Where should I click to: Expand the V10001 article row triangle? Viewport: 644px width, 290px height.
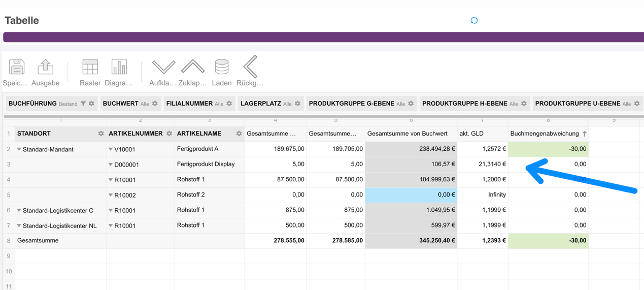click(x=111, y=149)
